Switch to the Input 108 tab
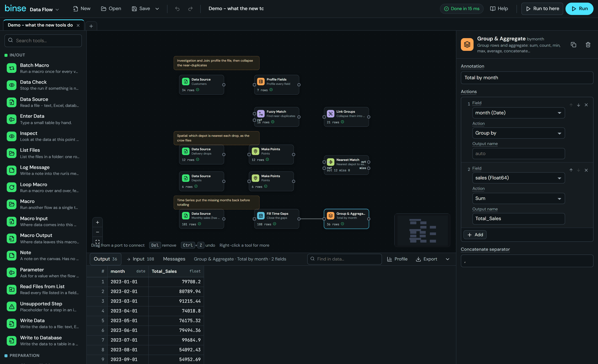The height and width of the screenshot is (364, 598). pyautogui.click(x=141, y=259)
